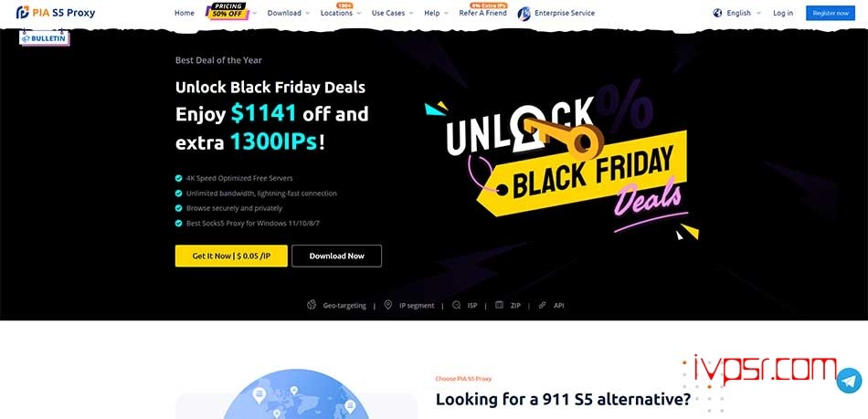Click the Register now button
This screenshot has height=419, width=868.
831,13
